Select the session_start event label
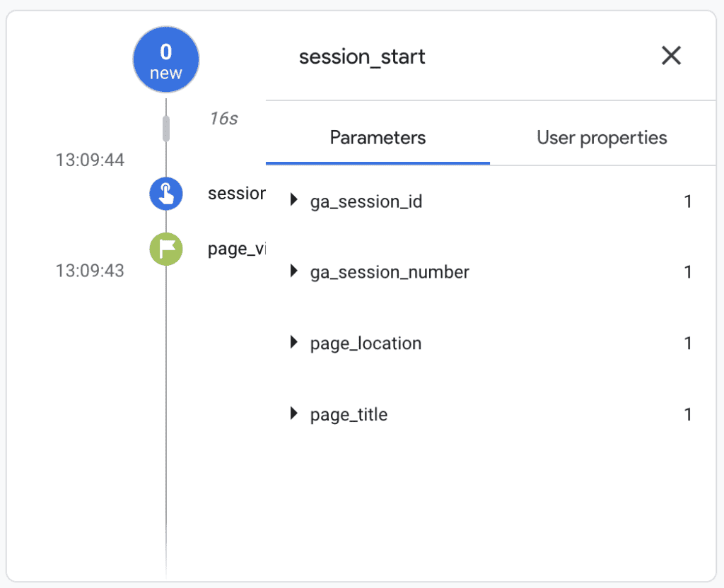Viewport: 724px width, 588px height. [237, 194]
